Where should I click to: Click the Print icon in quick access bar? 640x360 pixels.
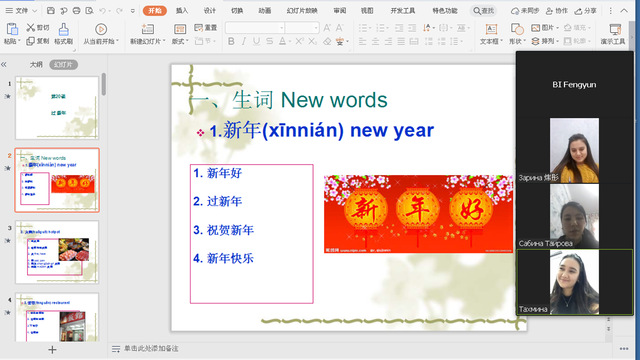click(76, 11)
